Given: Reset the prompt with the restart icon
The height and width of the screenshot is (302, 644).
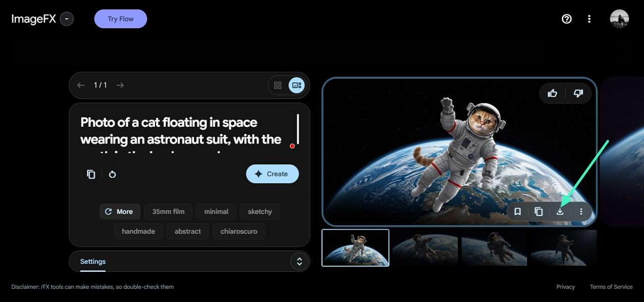Looking at the screenshot, I should click(x=112, y=174).
